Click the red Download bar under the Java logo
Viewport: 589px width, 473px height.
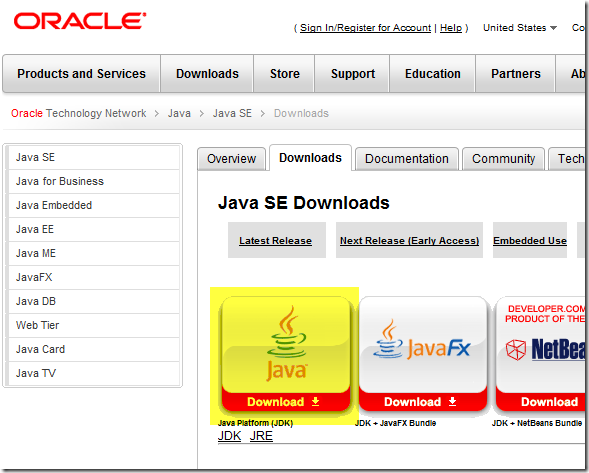pyautogui.click(x=286, y=402)
